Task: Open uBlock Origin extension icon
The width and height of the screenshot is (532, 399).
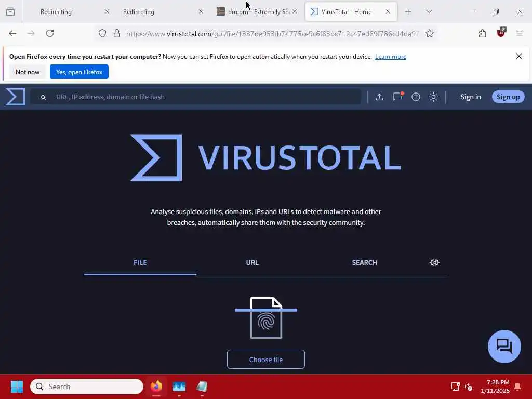Action: pos(501,33)
